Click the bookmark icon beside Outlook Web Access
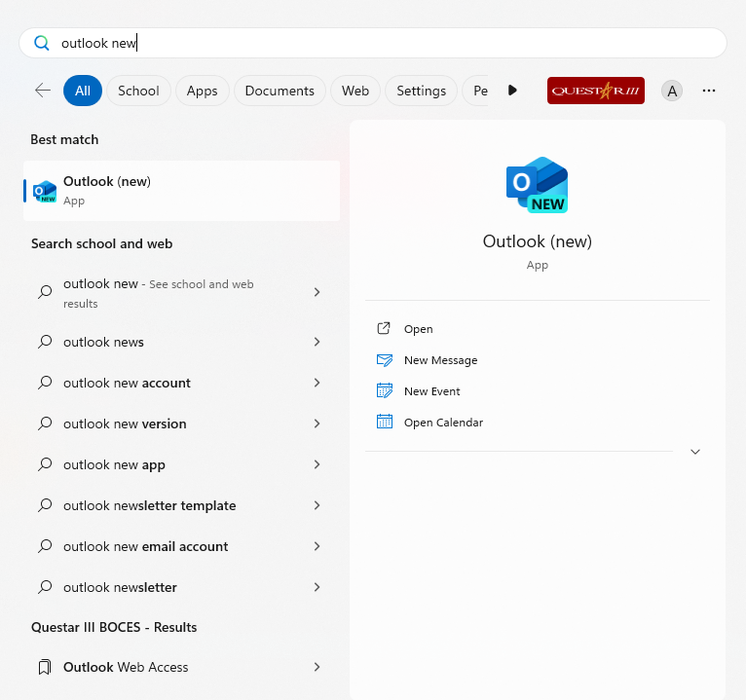The height and width of the screenshot is (700, 746). (44, 667)
